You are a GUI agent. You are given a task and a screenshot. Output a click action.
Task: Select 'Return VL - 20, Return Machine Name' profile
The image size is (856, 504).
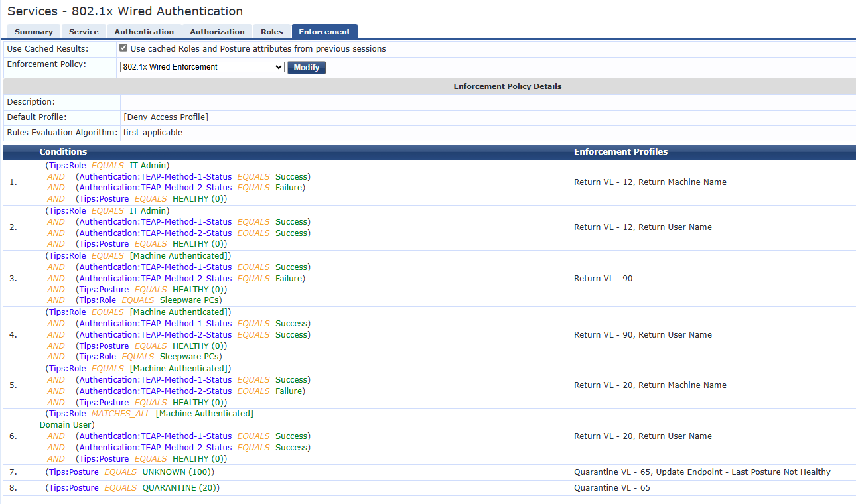click(650, 385)
